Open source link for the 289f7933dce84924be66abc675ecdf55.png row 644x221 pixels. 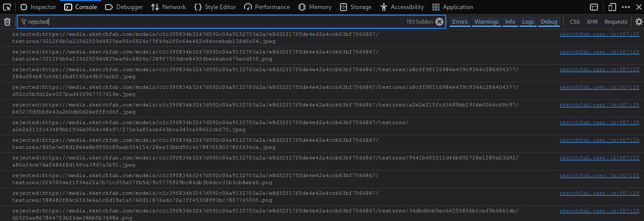tap(600, 51)
